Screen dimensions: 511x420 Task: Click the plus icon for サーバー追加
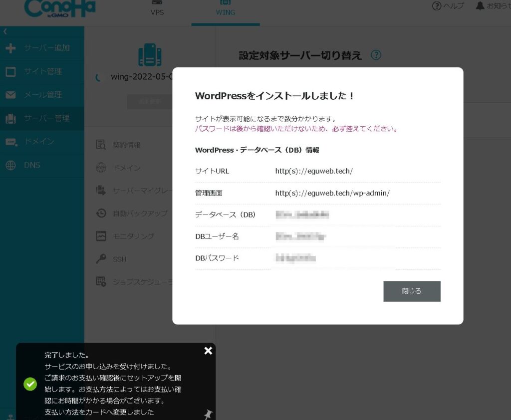coord(10,48)
